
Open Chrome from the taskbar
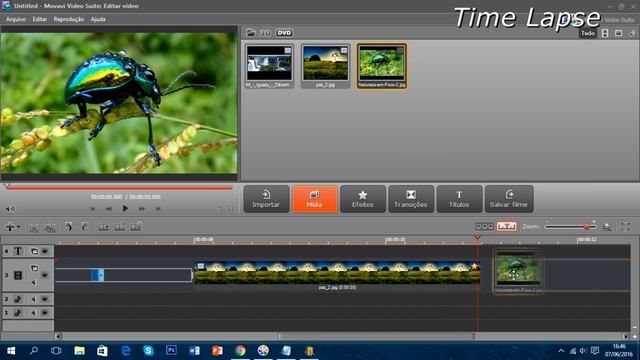point(240,351)
